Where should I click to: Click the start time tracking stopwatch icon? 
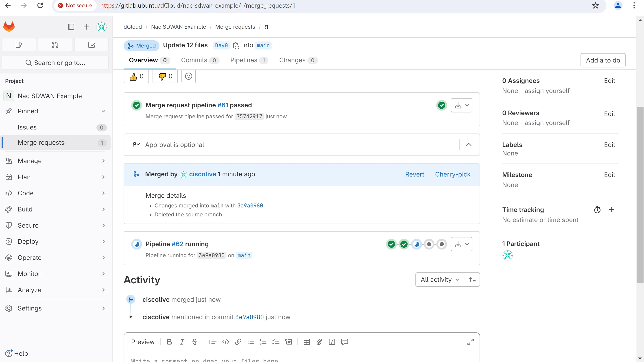click(597, 210)
